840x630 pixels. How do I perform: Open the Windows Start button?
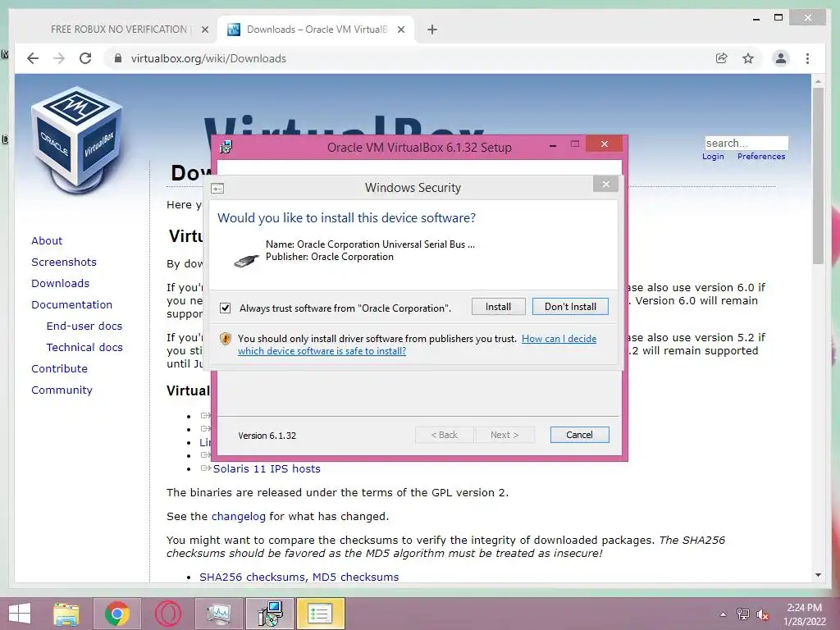20,614
